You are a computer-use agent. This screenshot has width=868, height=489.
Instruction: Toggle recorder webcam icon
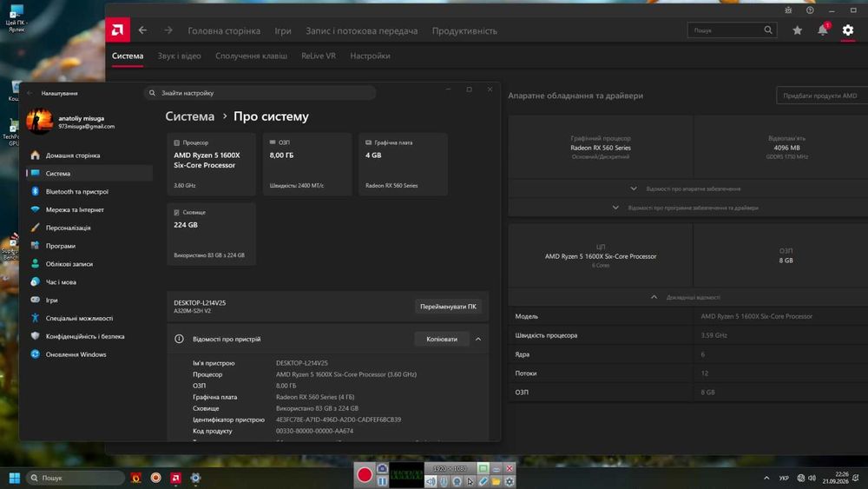pyautogui.click(x=457, y=481)
